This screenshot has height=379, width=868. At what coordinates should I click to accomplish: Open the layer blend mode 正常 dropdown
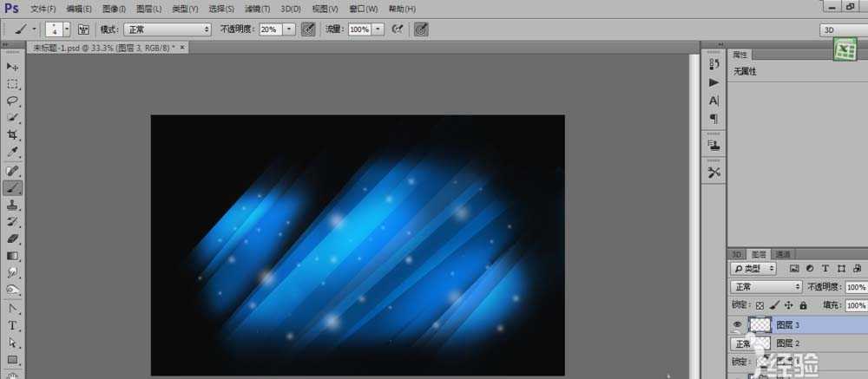click(x=766, y=286)
